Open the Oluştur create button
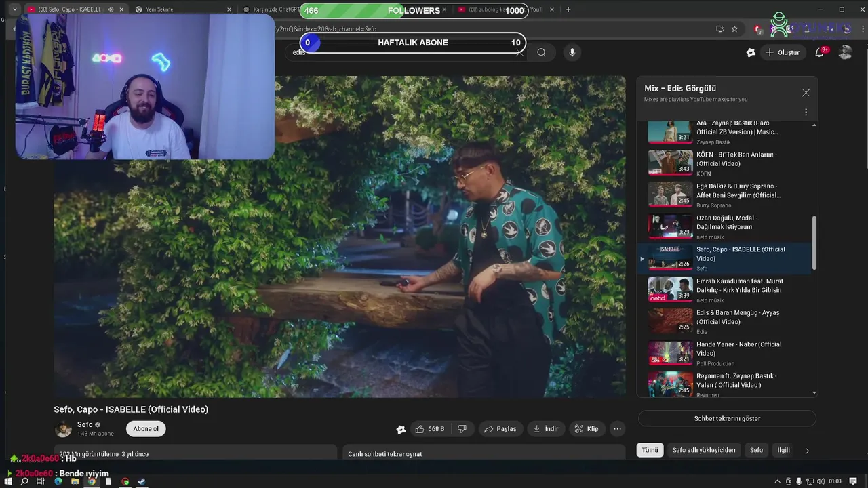This screenshot has height=488, width=868. (783, 52)
